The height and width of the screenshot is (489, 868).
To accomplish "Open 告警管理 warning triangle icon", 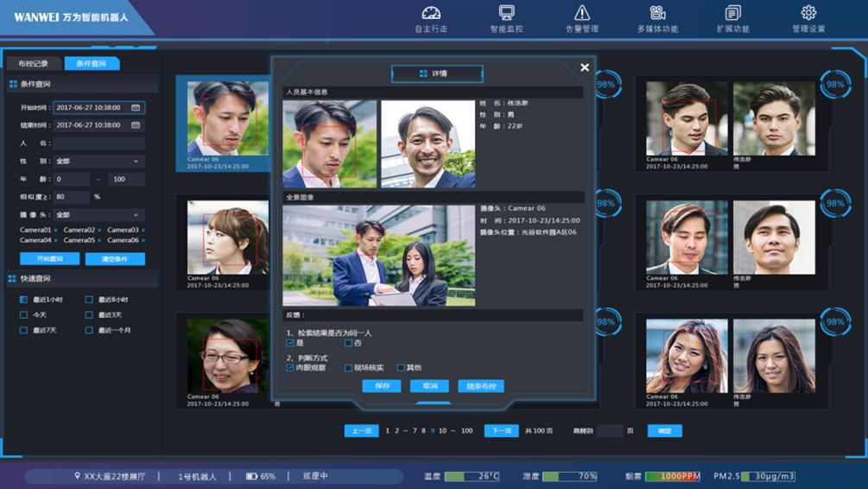I will [x=581, y=13].
